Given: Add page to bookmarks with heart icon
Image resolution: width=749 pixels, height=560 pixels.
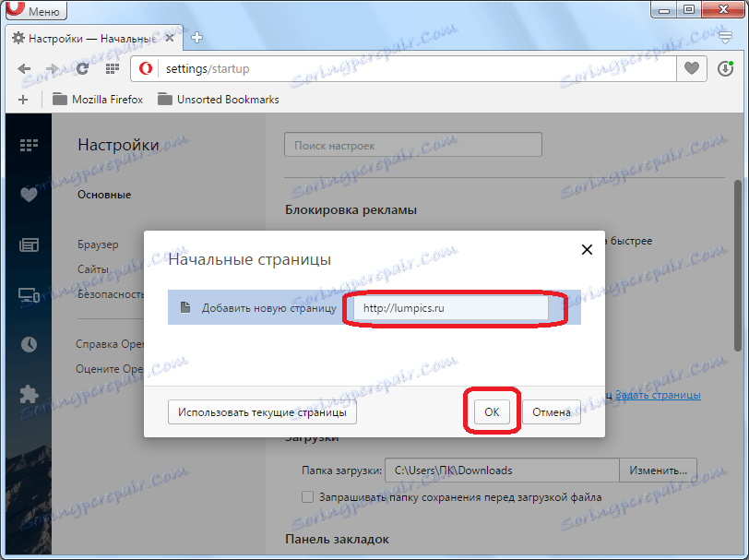Looking at the screenshot, I should [691, 69].
